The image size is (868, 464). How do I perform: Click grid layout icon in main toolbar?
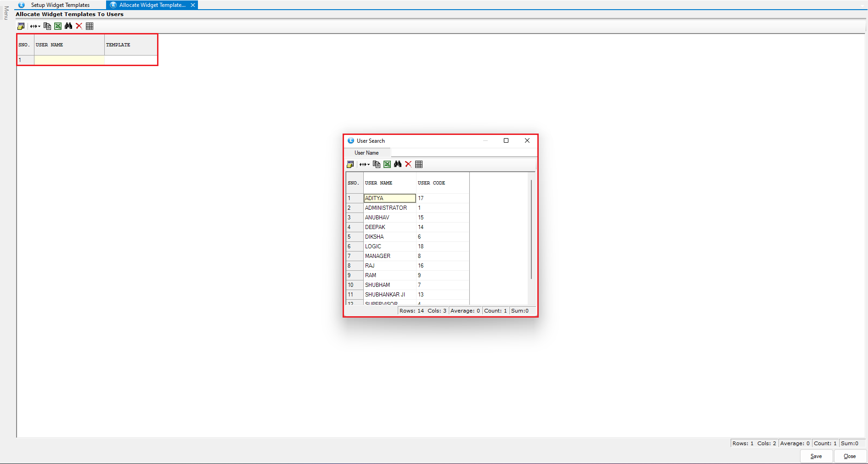pyautogui.click(x=90, y=26)
